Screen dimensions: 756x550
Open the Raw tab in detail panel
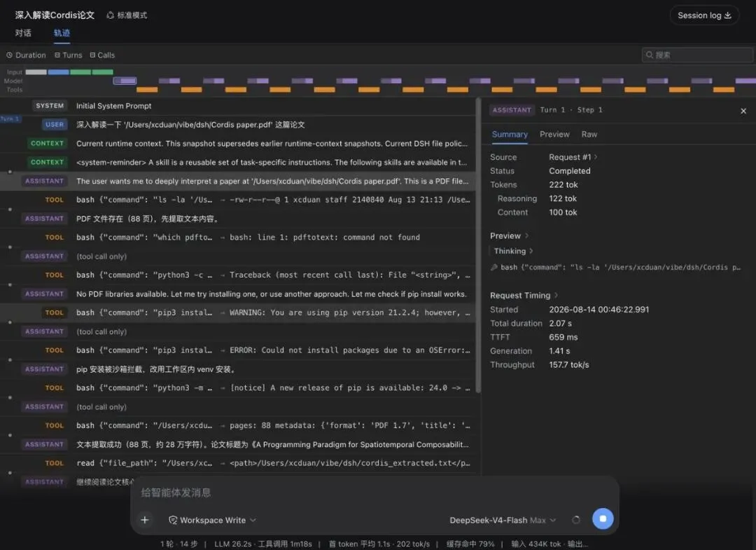[589, 135]
